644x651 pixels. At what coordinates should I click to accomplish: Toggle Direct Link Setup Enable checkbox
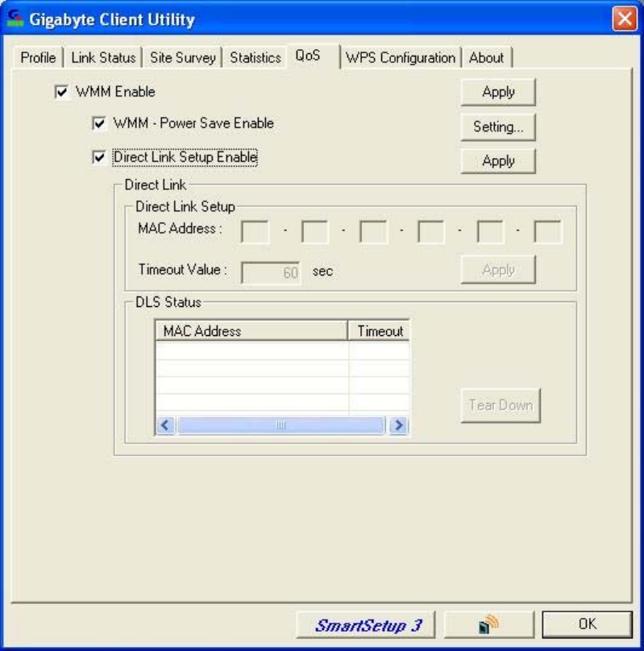tap(99, 157)
